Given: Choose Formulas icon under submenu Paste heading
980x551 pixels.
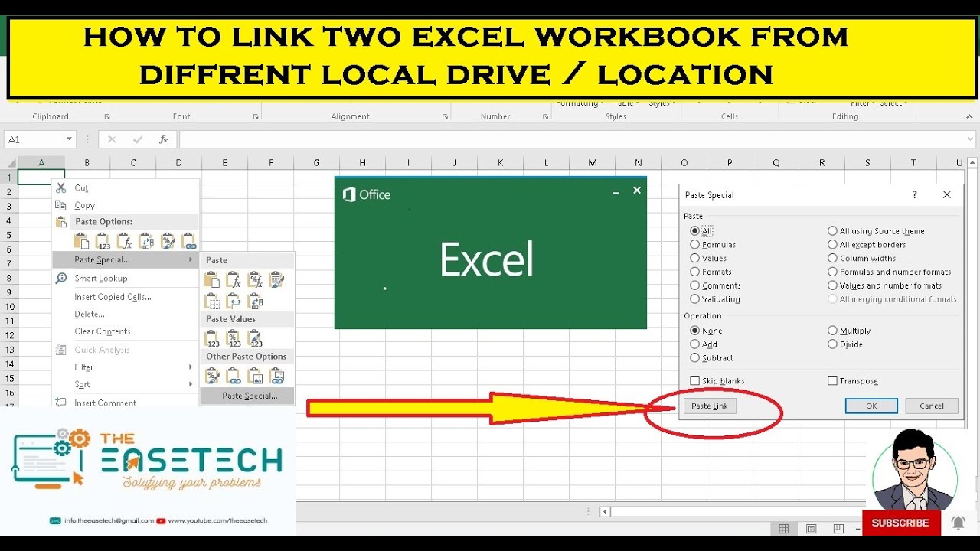Looking at the screenshot, I should click(234, 280).
